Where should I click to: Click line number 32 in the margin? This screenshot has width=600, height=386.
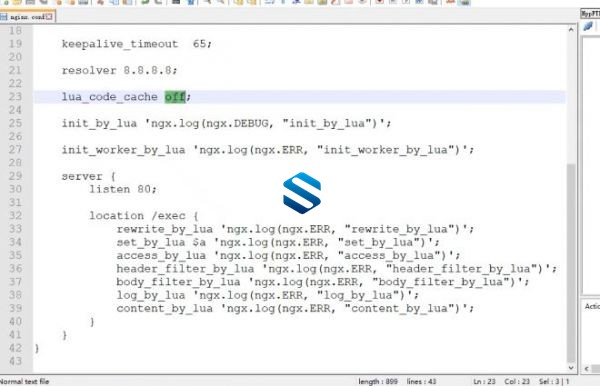coord(15,216)
